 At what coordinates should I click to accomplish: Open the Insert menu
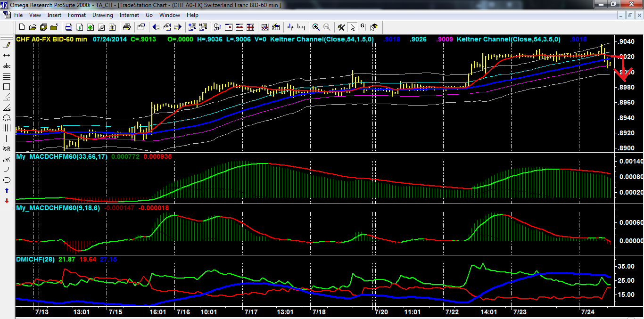pyautogui.click(x=54, y=15)
